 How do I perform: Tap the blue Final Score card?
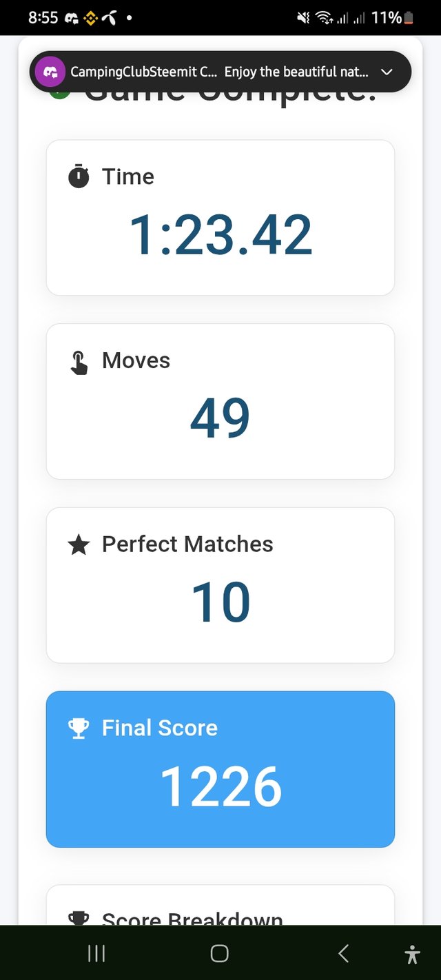(x=220, y=769)
